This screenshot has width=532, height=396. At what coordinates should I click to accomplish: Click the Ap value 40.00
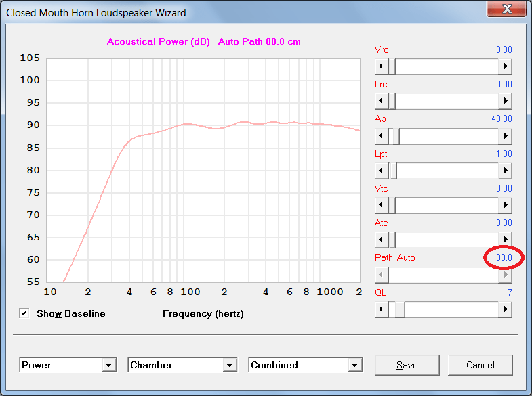click(x=502, y=119)
